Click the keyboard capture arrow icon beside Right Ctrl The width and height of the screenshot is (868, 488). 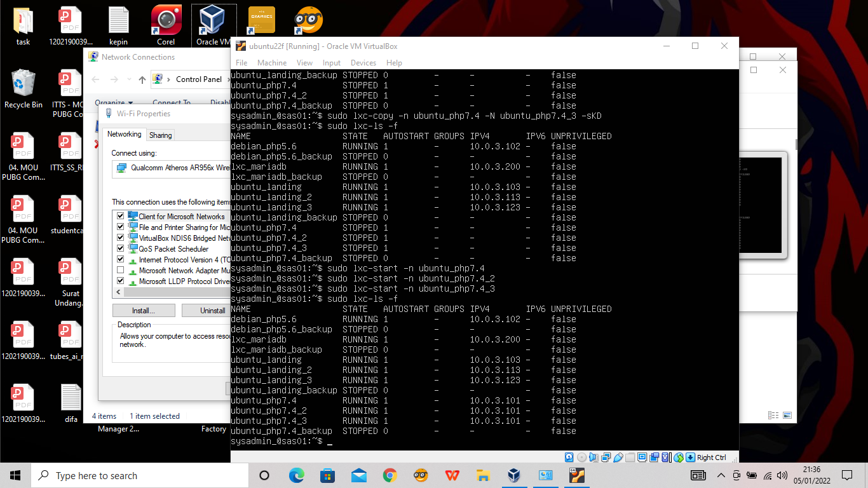pos(690,457)
